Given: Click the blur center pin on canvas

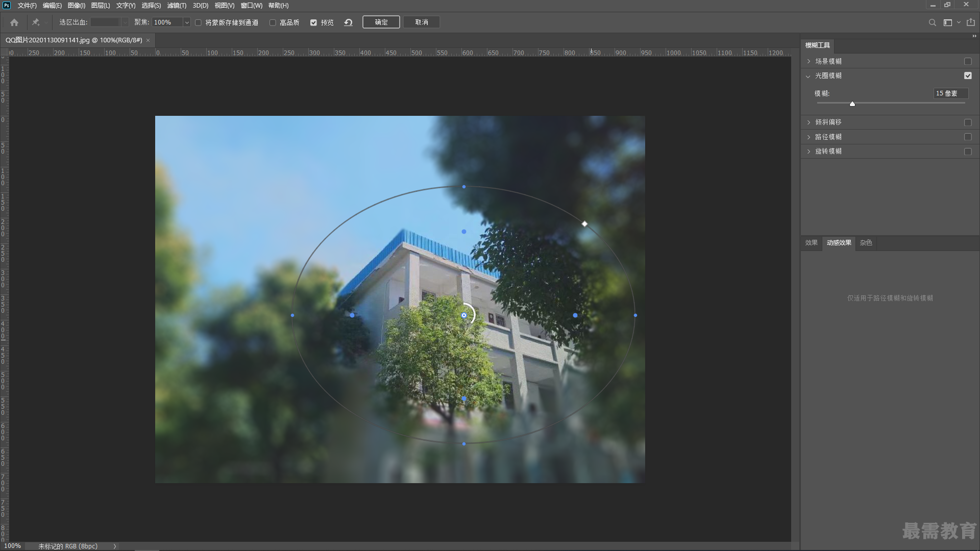Looking at the screenshot, I should click(x=464, y=315).
